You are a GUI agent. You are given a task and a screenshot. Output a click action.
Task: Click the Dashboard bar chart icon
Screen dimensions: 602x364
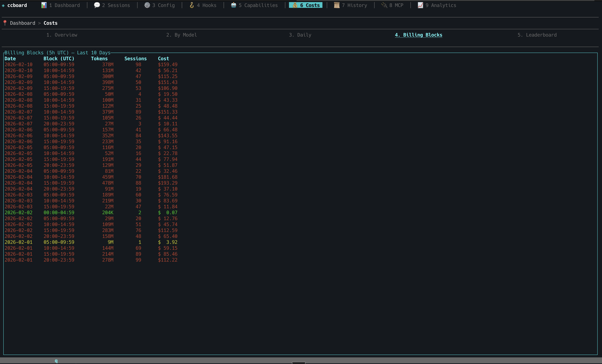[44, 5]
